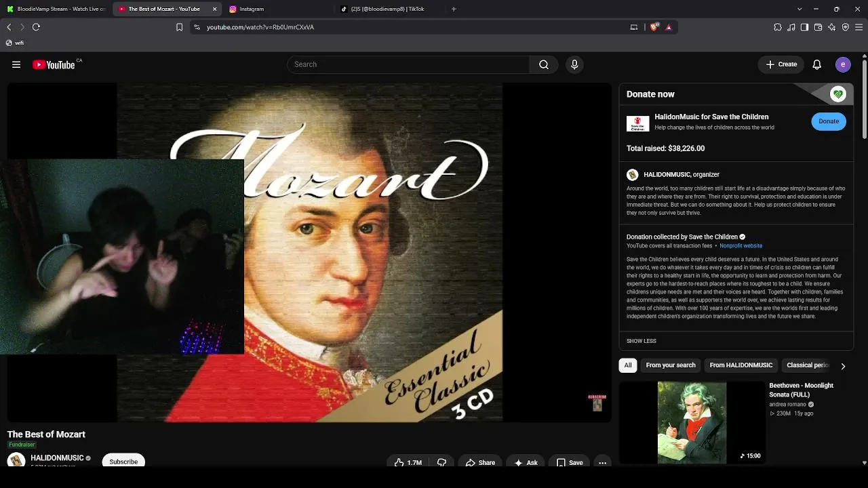Open Brave Shields lion icon
The image size is (868, 488).
(x=654, y=27)
